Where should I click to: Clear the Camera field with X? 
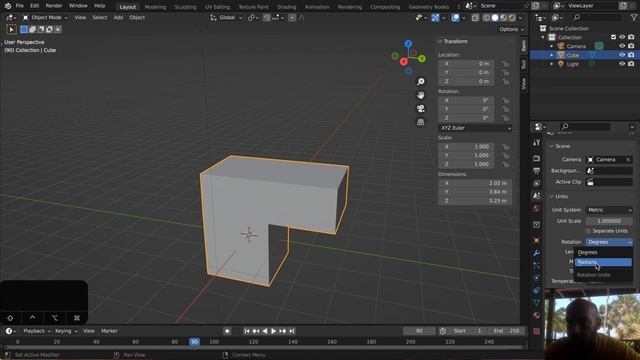click(x=628, y=160)
